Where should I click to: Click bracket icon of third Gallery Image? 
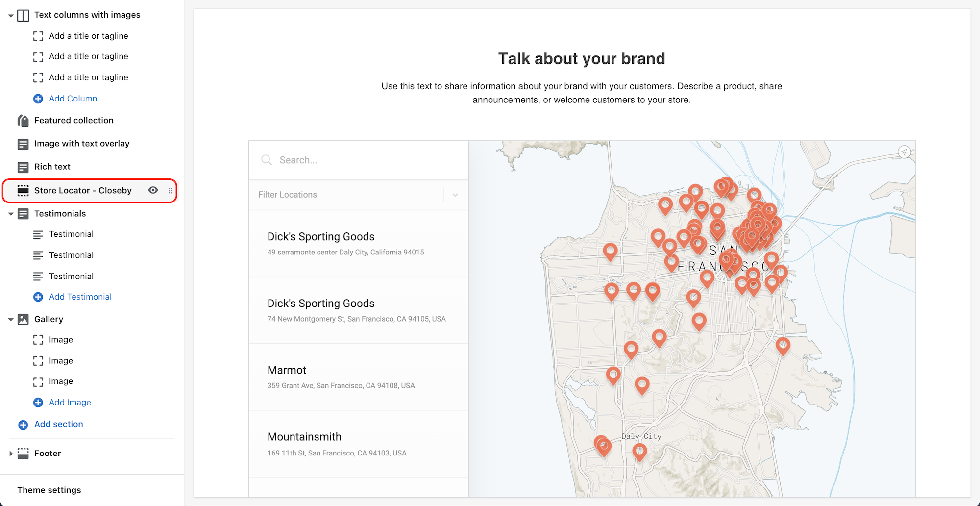(x=38, y=381)
